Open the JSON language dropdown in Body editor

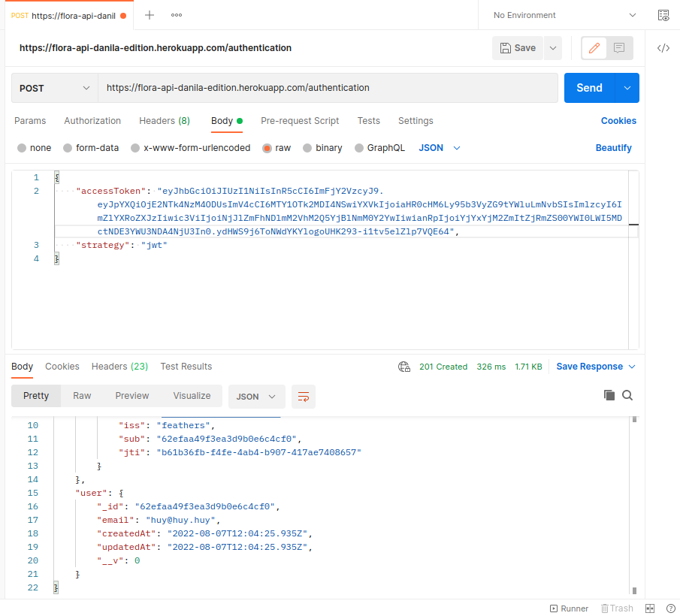tap(439, 147)
